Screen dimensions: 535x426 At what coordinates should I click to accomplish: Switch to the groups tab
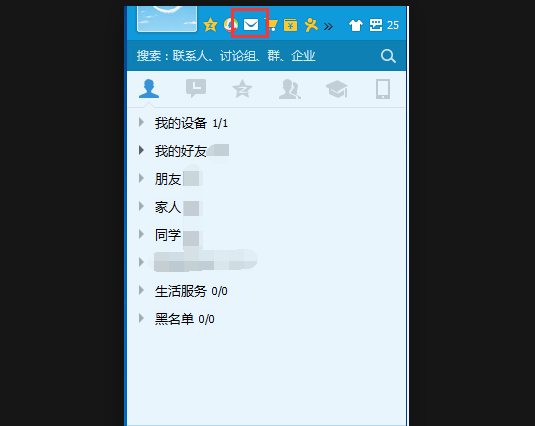coord(289,89)
